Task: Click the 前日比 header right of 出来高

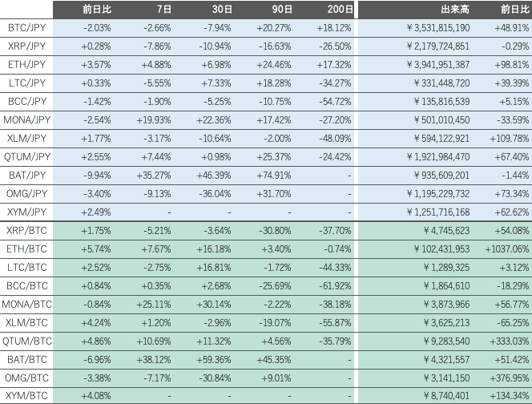Action: 514,10
